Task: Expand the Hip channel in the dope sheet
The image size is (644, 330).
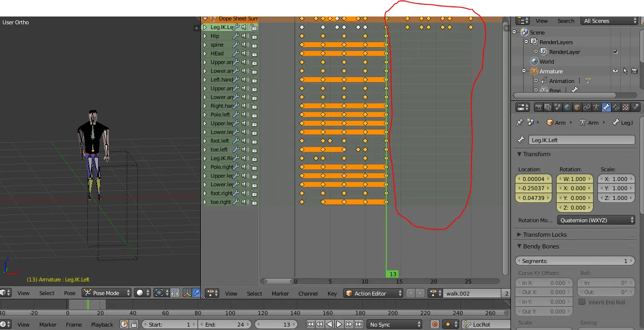Action: [205, 36]
